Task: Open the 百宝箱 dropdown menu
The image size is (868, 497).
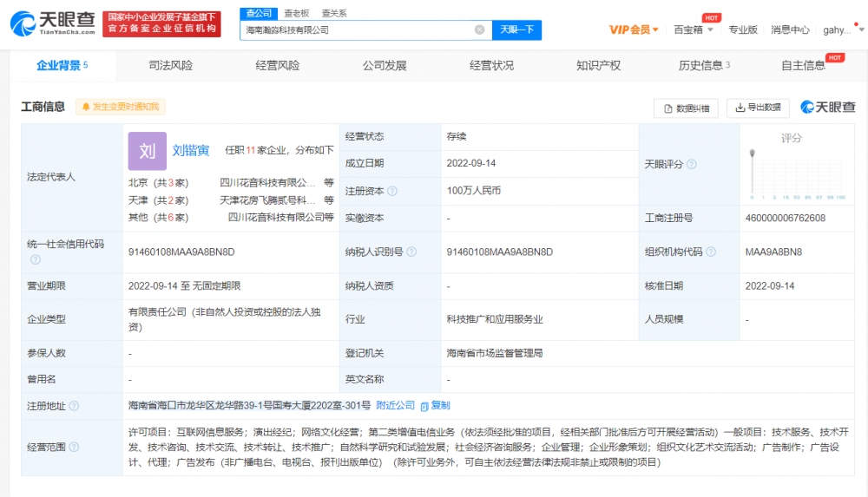Action: [693, 29]
